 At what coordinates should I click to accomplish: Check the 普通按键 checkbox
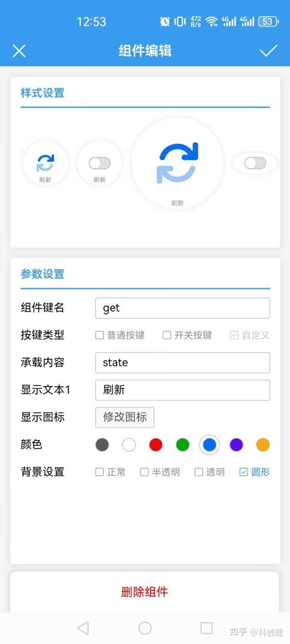[x=99, y=335]
